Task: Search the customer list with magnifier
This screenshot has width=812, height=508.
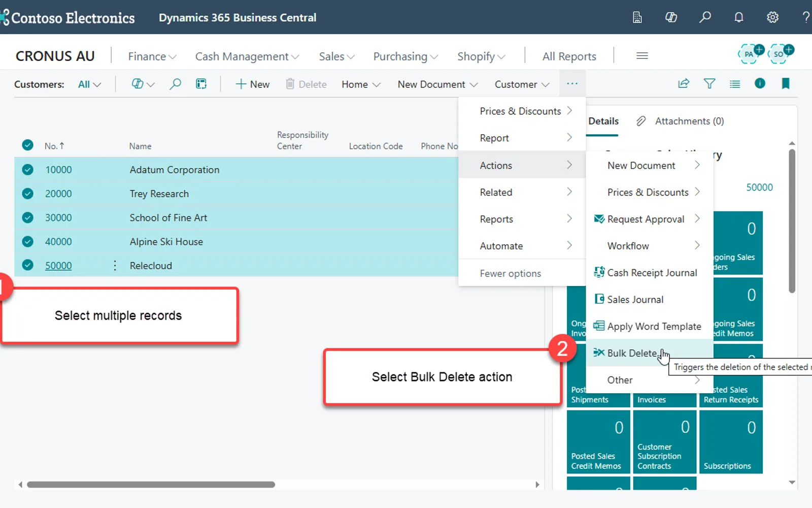Action: 175,84
